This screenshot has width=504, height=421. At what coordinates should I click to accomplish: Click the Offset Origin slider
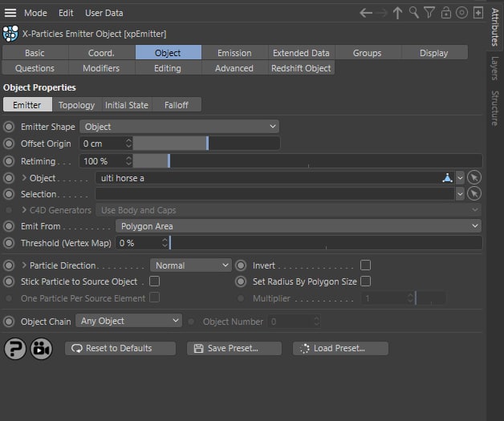click(x=206, y=144)
